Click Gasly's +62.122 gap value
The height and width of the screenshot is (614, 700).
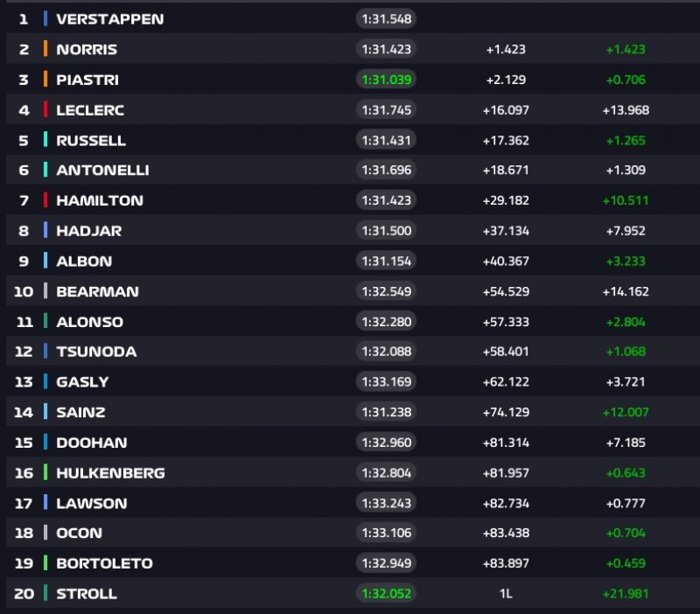(506, 382)
